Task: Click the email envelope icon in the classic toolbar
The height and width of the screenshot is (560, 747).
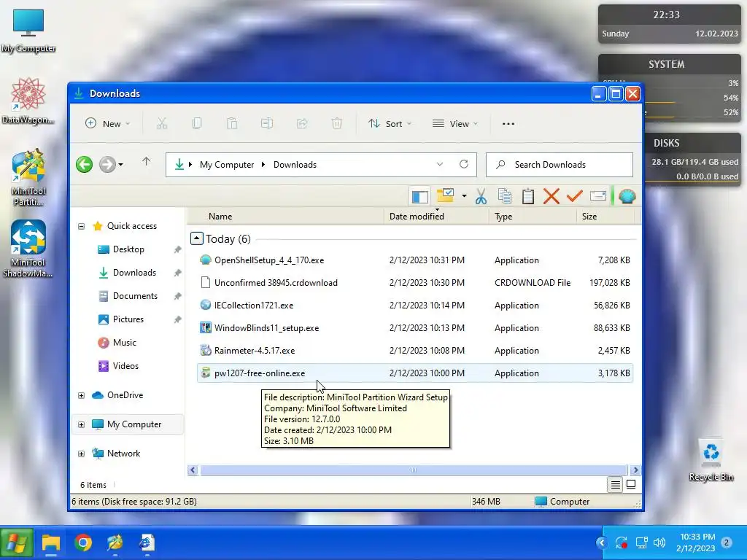Action: point(598,195)
